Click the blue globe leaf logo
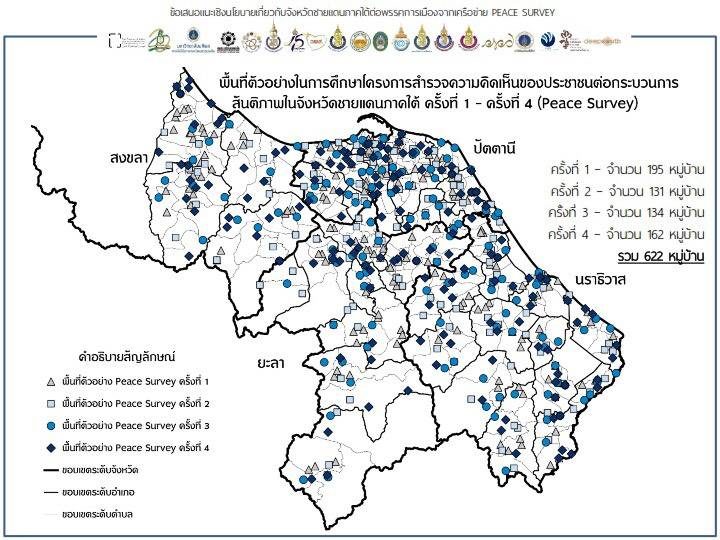720x540 pixels. click(547, 40)
